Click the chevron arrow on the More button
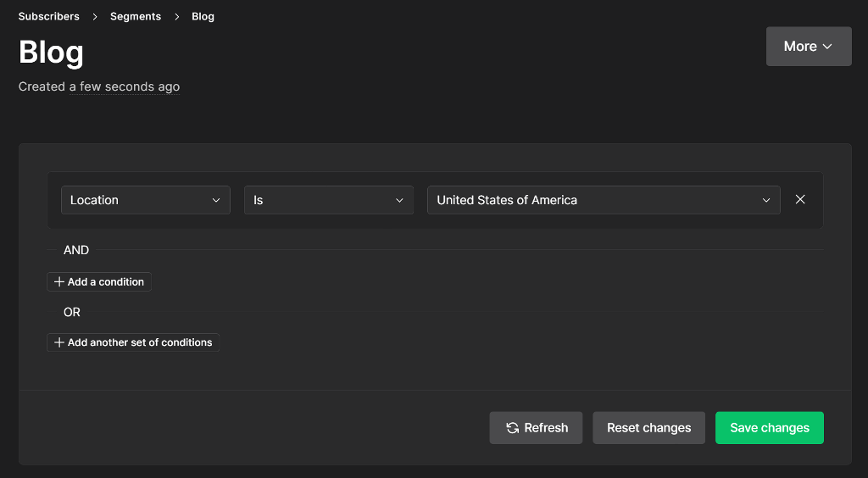 coord(828,47)
